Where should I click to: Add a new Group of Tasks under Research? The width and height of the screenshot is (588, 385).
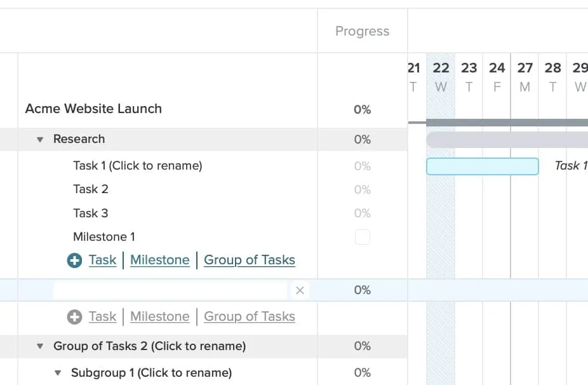(250, 260)
